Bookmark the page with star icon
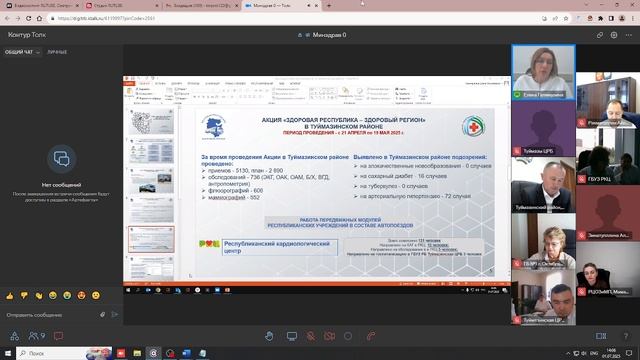 [566, 18]
